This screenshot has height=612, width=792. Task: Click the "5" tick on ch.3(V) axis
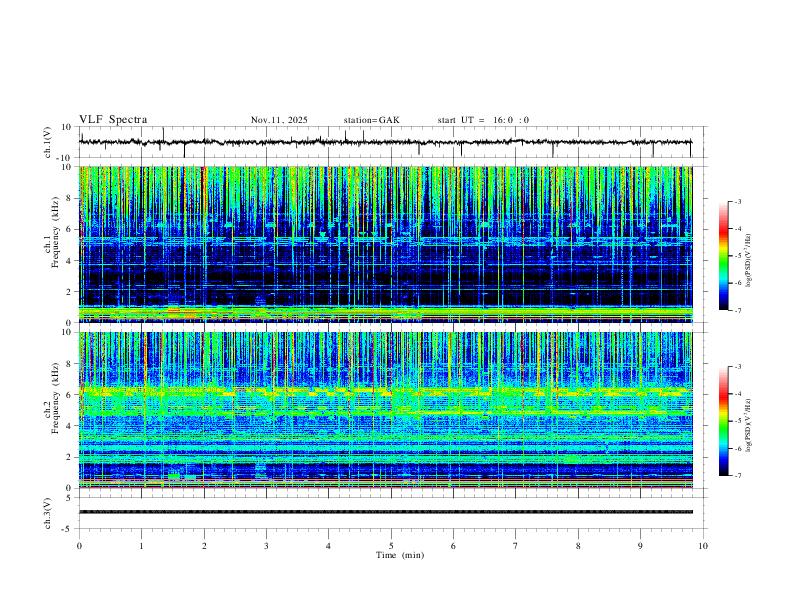click(70, 498)
